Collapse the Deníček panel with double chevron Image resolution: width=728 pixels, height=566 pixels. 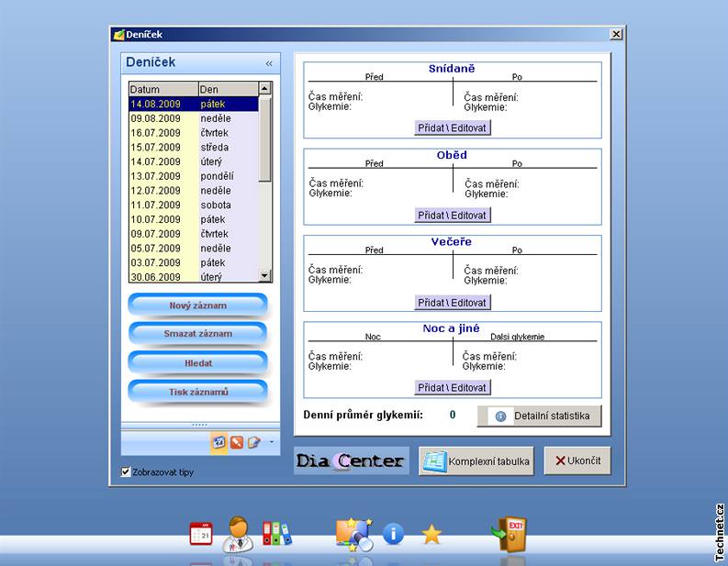269,63
